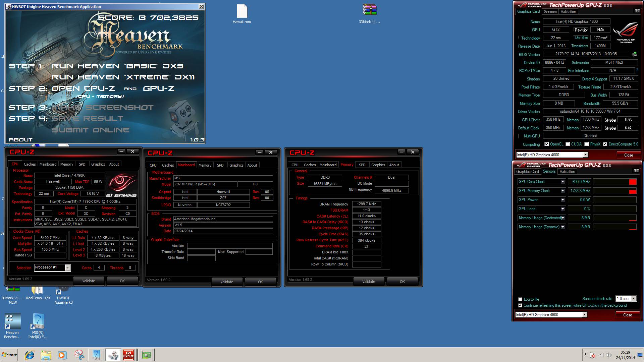
Task: Click the GPU Memory Clock sensor graph
Action: click(614, 191)
